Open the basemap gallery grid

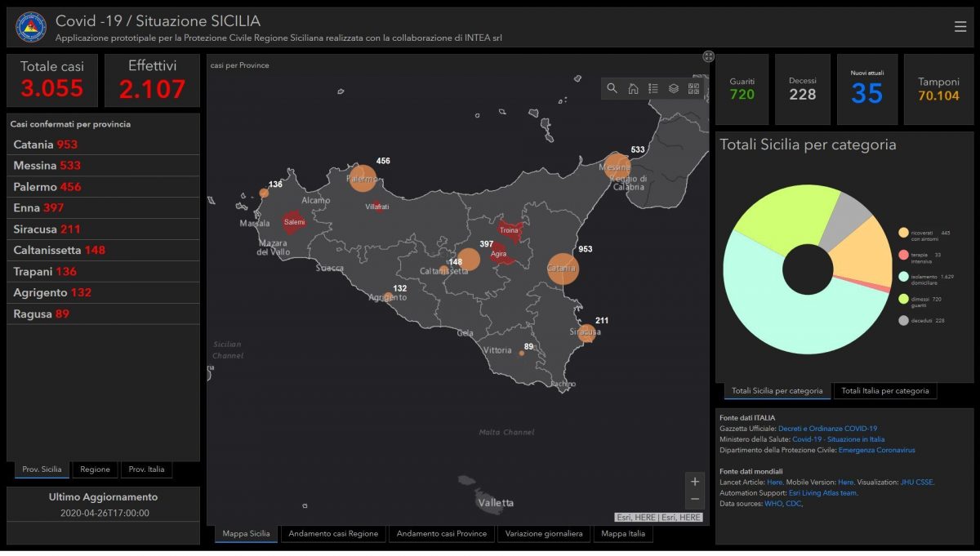coord(694,89)
